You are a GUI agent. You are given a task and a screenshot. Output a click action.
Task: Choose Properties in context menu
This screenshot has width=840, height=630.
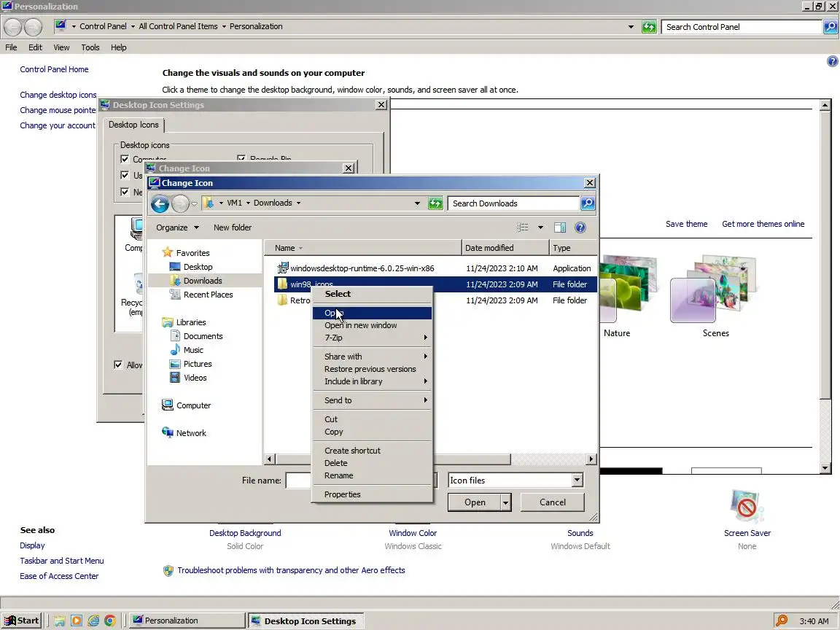pyautogui.click(x=372, y=494)
